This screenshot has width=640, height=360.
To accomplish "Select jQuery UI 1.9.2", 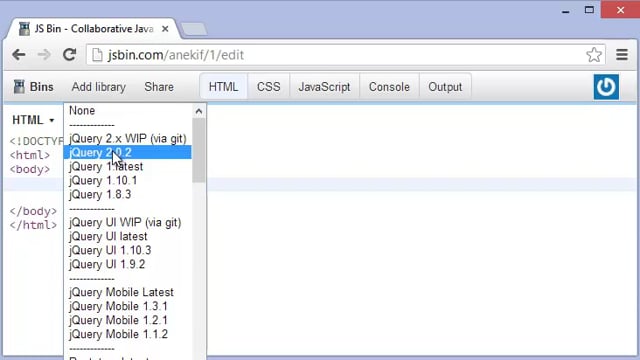I will 127,264.
